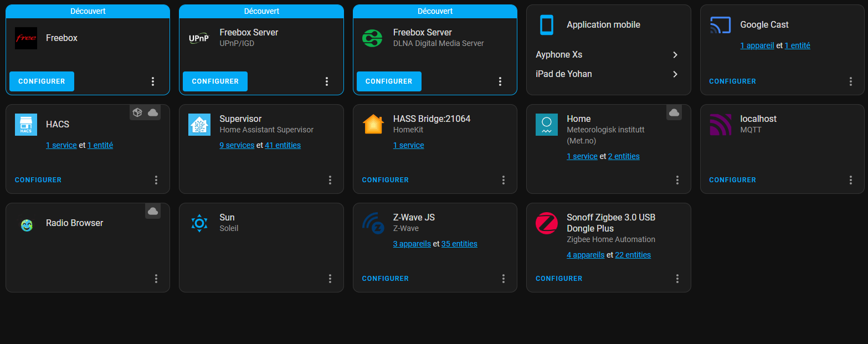
Task: Click the Radio Browser globe icon
Action: (26, 224)
